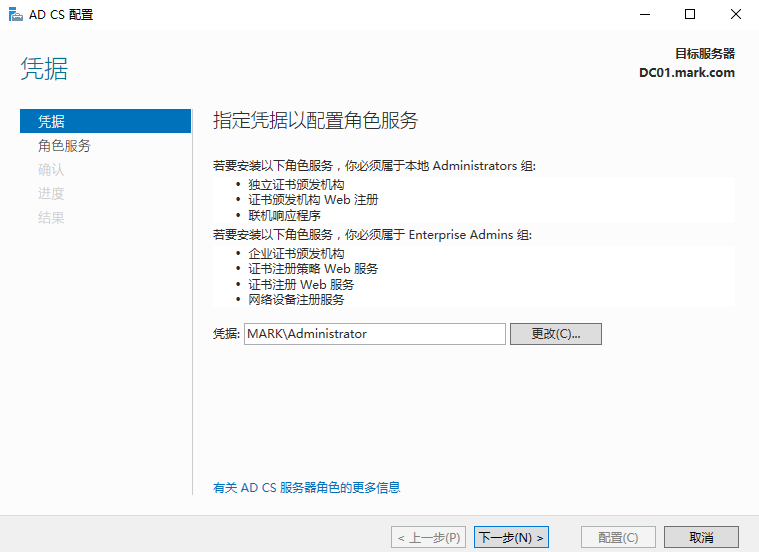Screen dimensions: 759x552
Task: Click the 确认 step in the sidebar
Action: click(x=51, y=169)
